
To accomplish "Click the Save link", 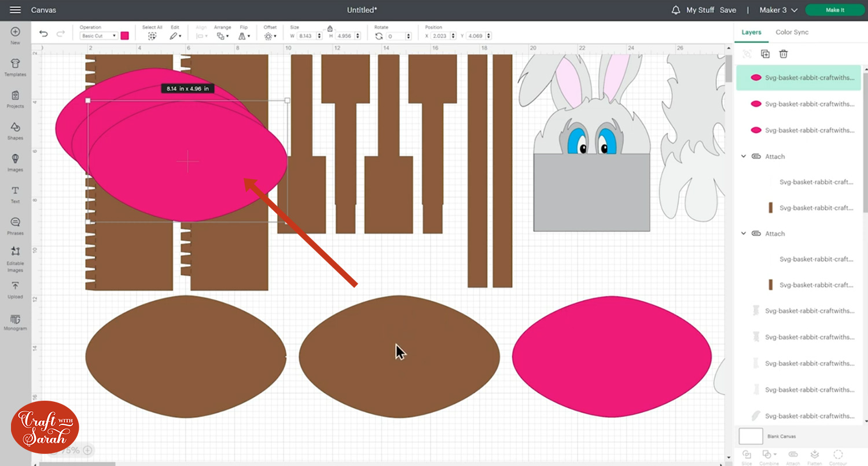I will pos(727,10).
